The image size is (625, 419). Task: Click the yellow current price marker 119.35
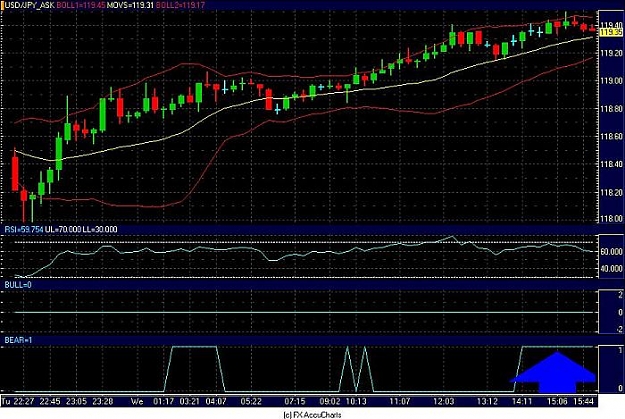[611, 32]
